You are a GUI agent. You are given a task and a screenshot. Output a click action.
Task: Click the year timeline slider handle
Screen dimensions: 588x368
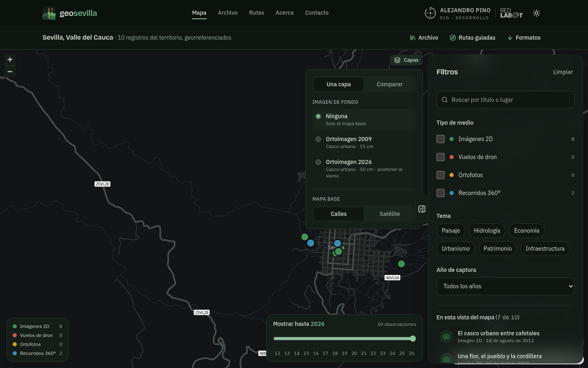(413, 339)
